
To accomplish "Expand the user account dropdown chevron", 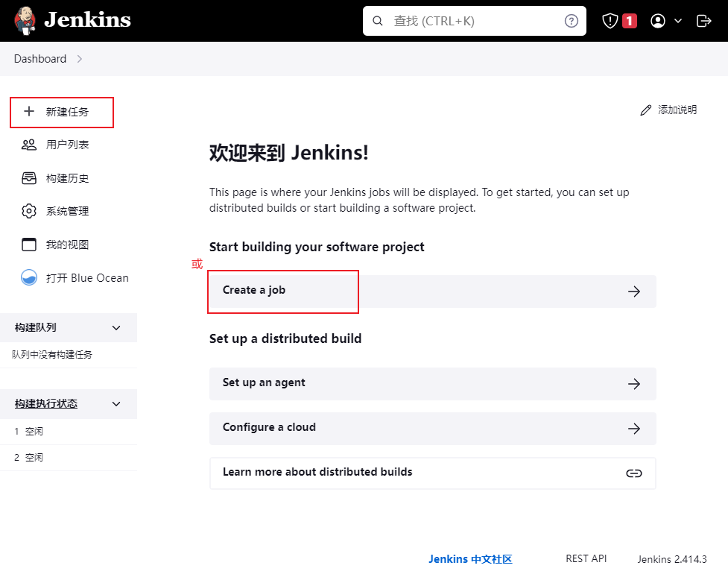I will pyautogui.click(x=678, y=21).
